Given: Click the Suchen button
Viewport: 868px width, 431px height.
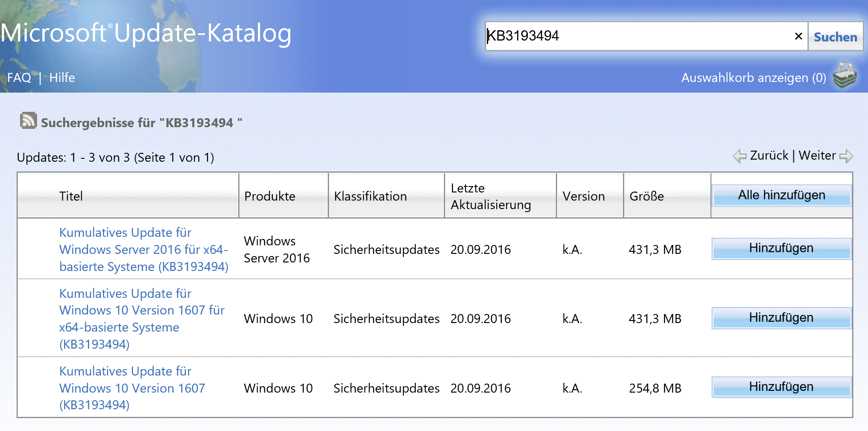Looking at the screenshot, I should (x=835, y=37).
